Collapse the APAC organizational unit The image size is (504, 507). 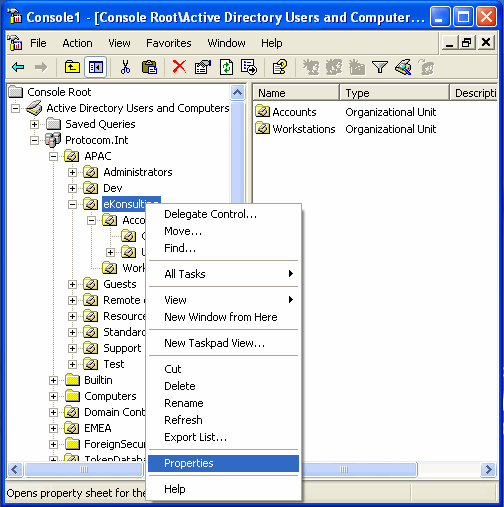coord(53,156)
